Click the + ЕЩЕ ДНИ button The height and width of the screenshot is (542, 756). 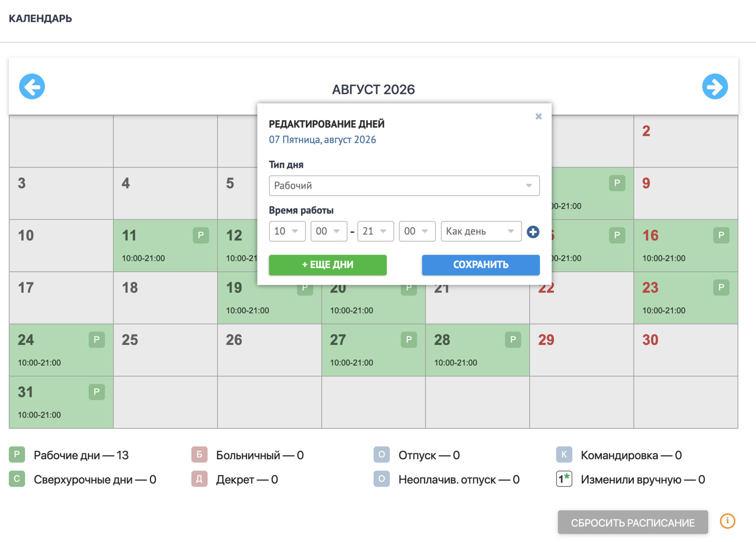[x=328, y=265]
